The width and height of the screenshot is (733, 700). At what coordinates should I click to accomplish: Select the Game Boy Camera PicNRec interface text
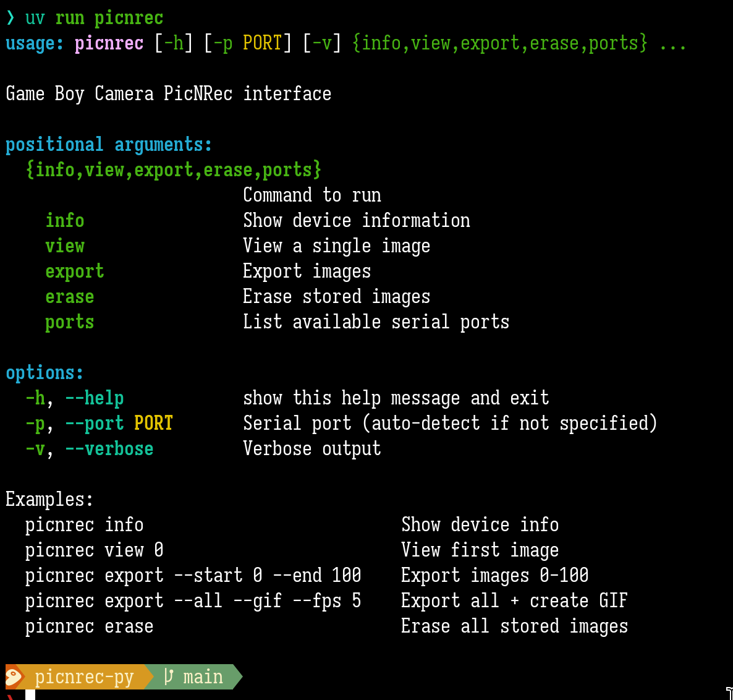click(168, 93)
